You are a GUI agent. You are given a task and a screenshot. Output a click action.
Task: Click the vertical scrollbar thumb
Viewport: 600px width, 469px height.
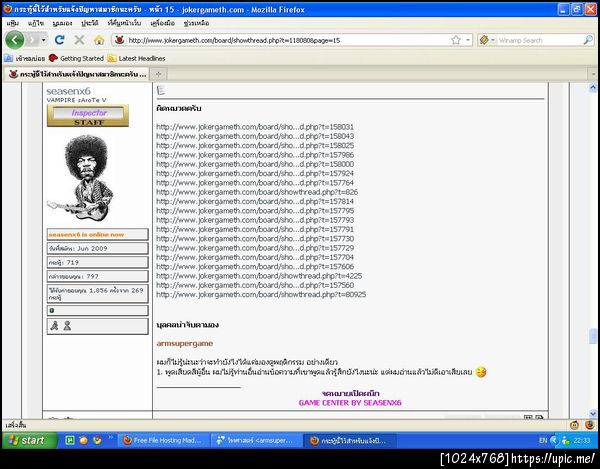click(x=593, y=336)
